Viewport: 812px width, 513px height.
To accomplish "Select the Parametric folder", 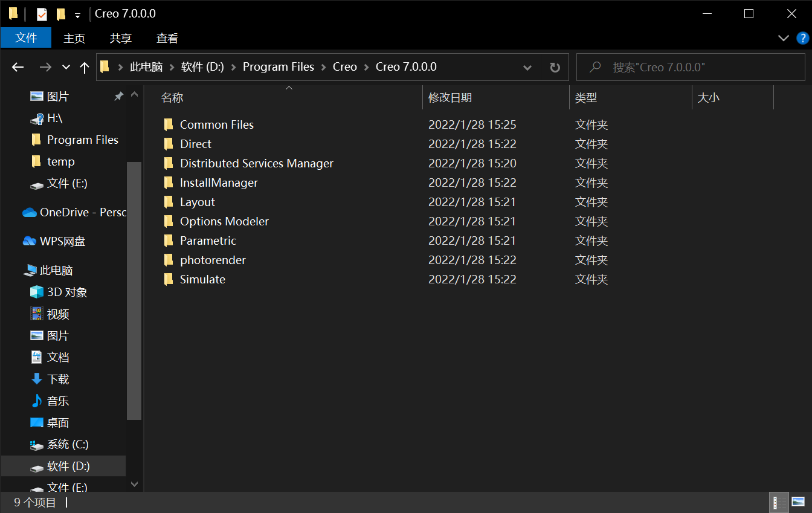I will (208, 240).
